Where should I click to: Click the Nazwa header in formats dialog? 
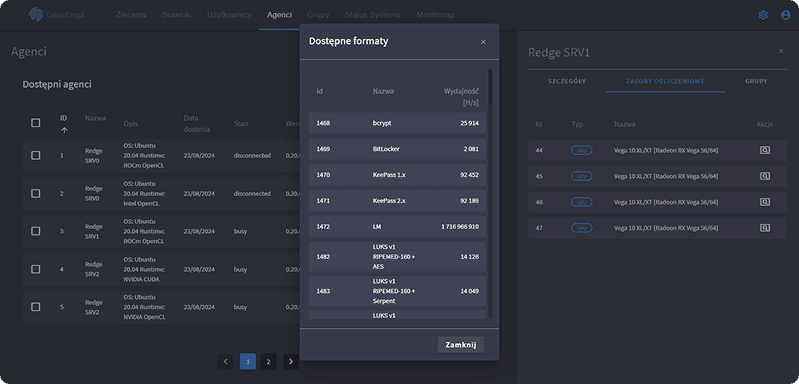[383, 92]
